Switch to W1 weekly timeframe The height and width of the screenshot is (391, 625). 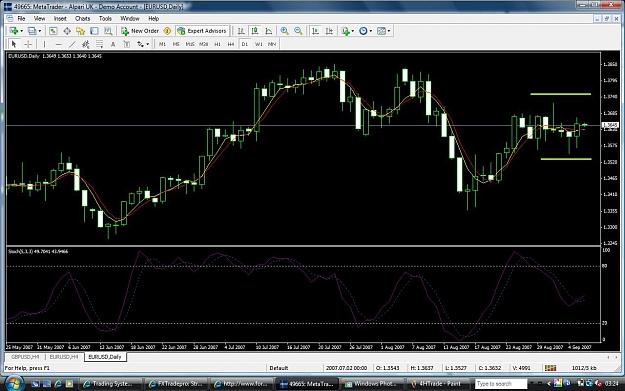tap(259, 44)
